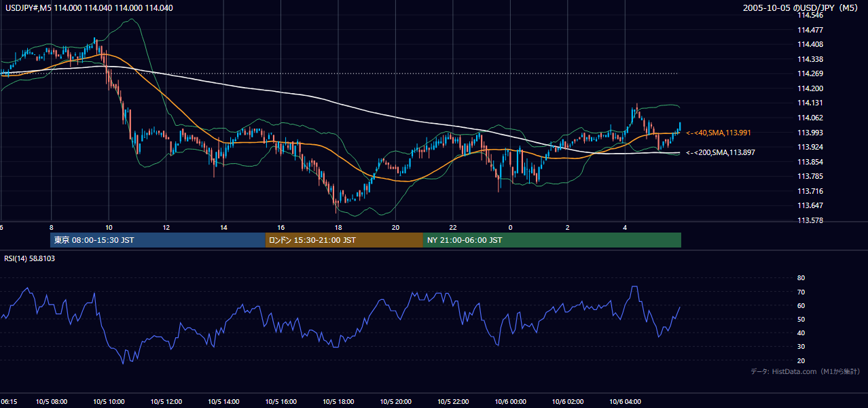Image resolution: width=868 pixels, height=408 pixels.
Task: Click hour marker 12 below the price chart
Action: coord(166,227)
